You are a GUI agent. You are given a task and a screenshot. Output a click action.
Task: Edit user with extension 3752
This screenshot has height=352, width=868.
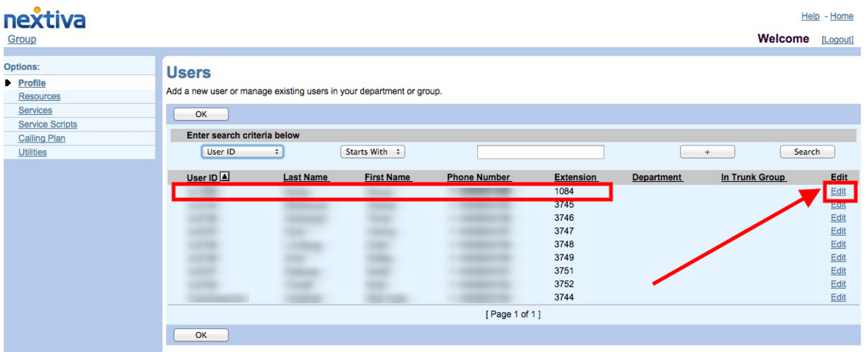[839, 283]
